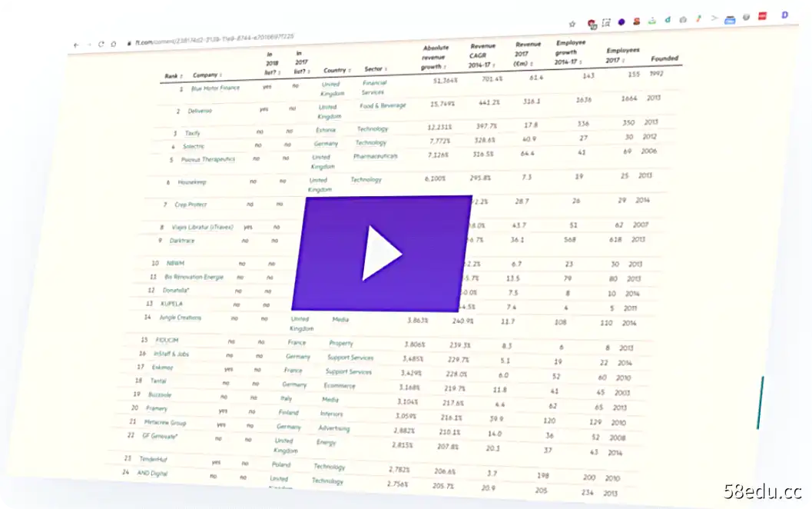Sort the table by Country column

[337, 70]
